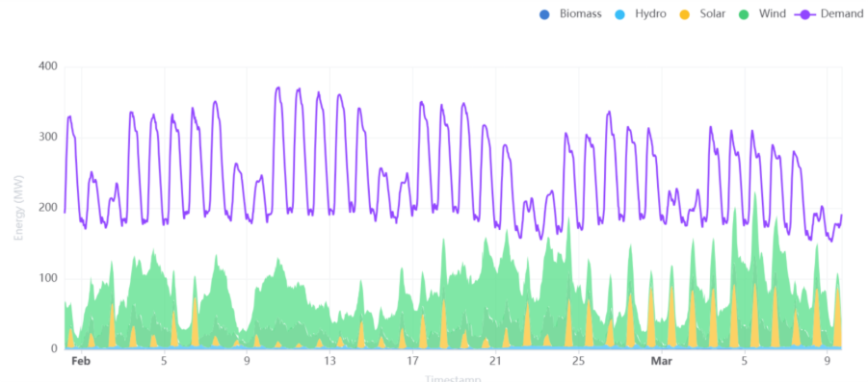Toggle the Demand line in the legend
The image size is (868, 382).
pos(829,14)
